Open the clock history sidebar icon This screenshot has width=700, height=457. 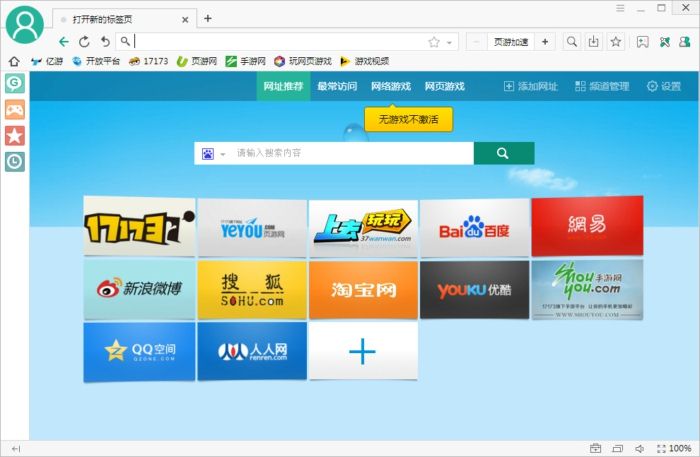click(15, 162)
